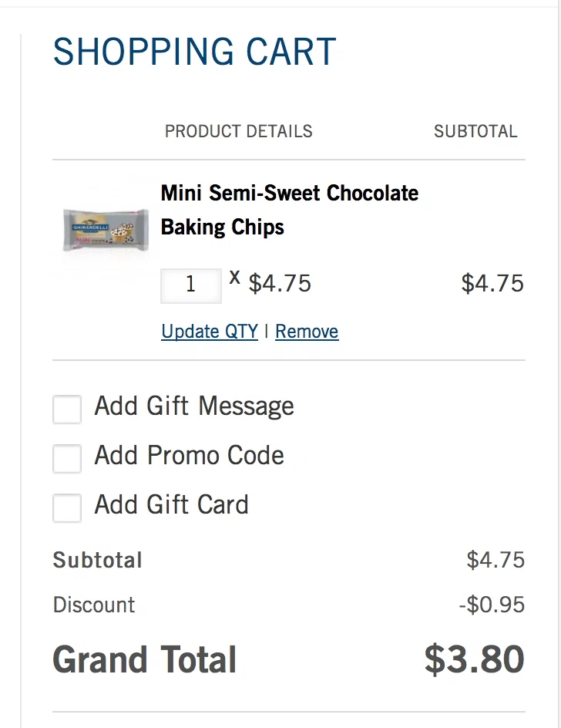This screenshot has width=561, height=728.
Task: Click the PRODUCT DETAILS column header
Action: (x=239, y=131)
